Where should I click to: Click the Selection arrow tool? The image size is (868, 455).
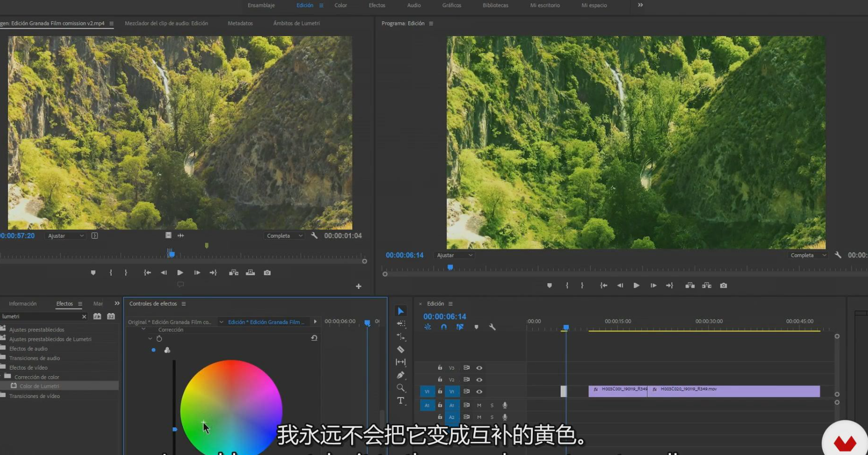tap(401, 311)
